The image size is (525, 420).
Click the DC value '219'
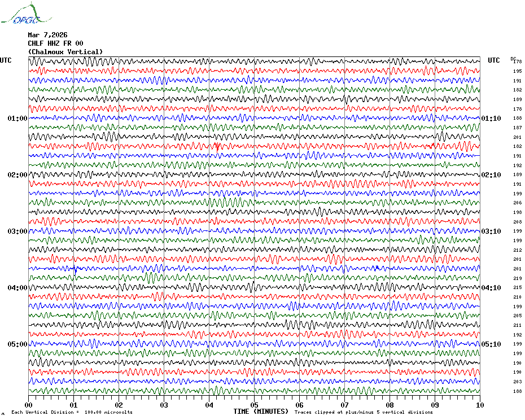click(517, 278)
